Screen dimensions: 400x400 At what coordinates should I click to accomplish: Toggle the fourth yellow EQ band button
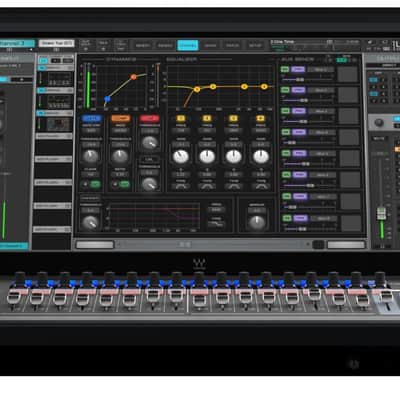261,118
